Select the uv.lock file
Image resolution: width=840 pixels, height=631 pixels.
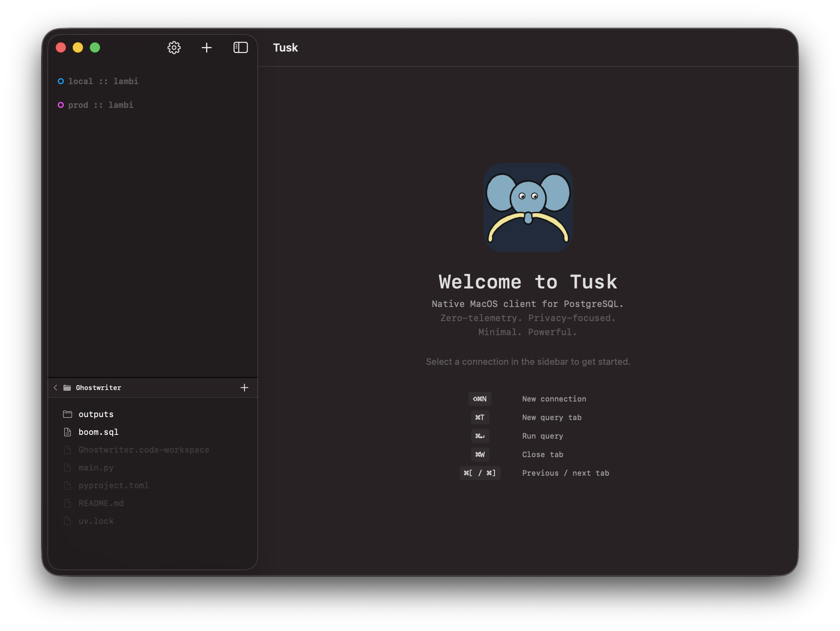(96, 521)
